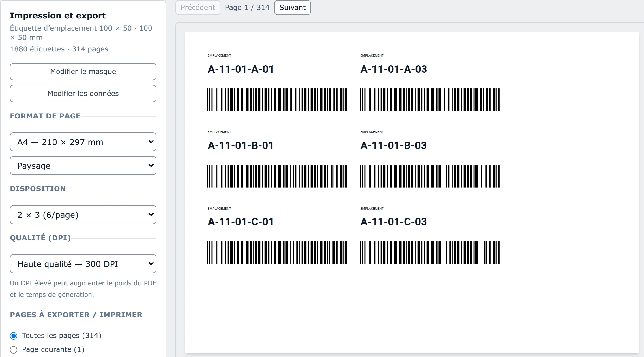The image size is (644, 357).
Task: Click label text A-11-01-C-01
Action: click(x=241, y=222)
